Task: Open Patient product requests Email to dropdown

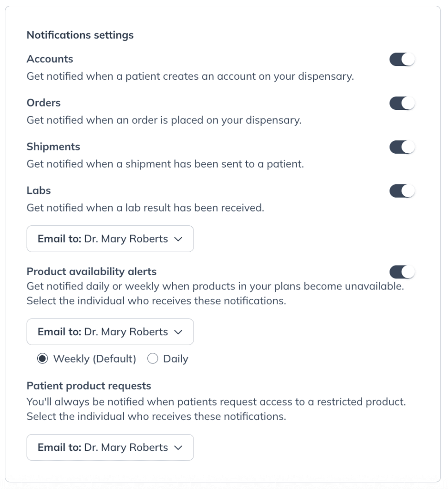Action: tap(110, 447)
